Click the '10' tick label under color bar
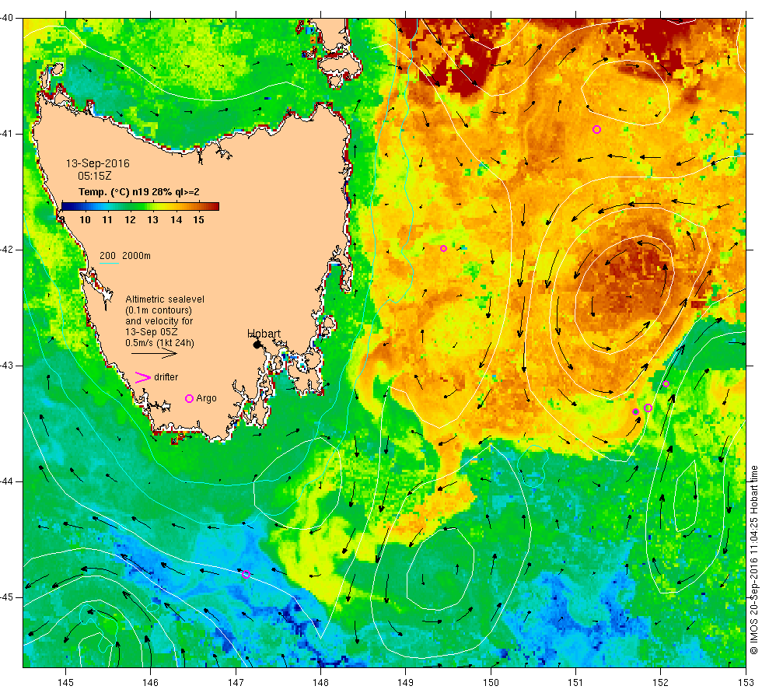 point(85,219)
